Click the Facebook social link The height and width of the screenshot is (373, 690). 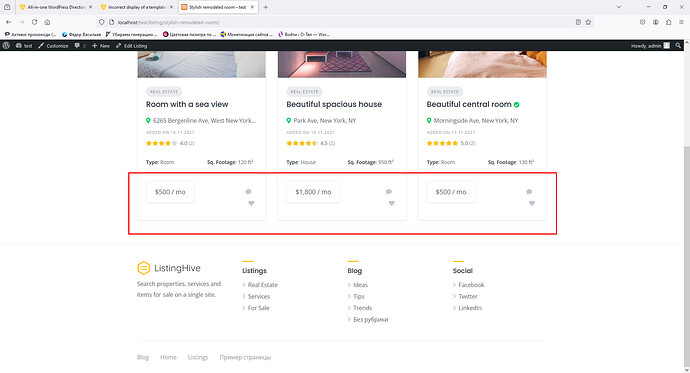point(471,285)
